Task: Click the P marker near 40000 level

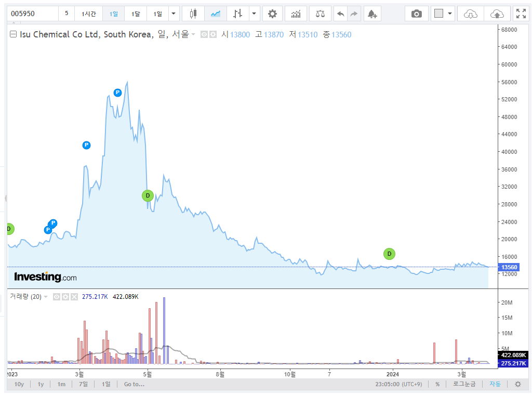Action: click(87, 145)
